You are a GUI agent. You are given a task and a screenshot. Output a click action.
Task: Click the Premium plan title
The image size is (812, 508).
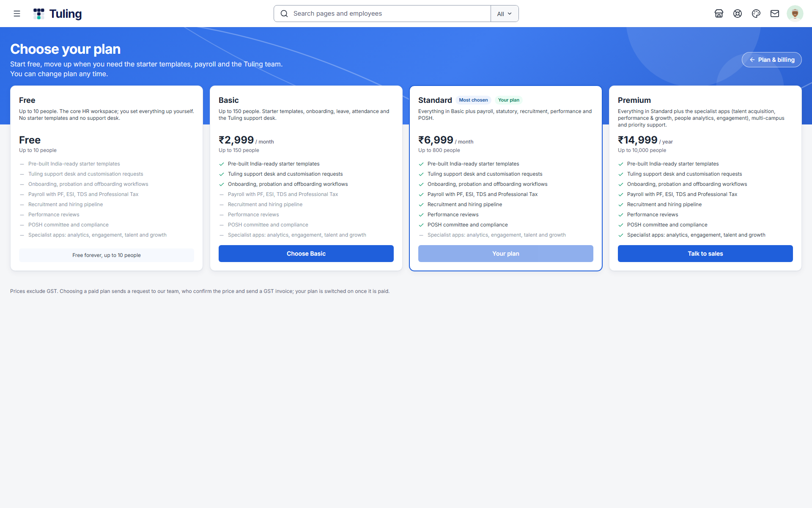click(634, 100)
